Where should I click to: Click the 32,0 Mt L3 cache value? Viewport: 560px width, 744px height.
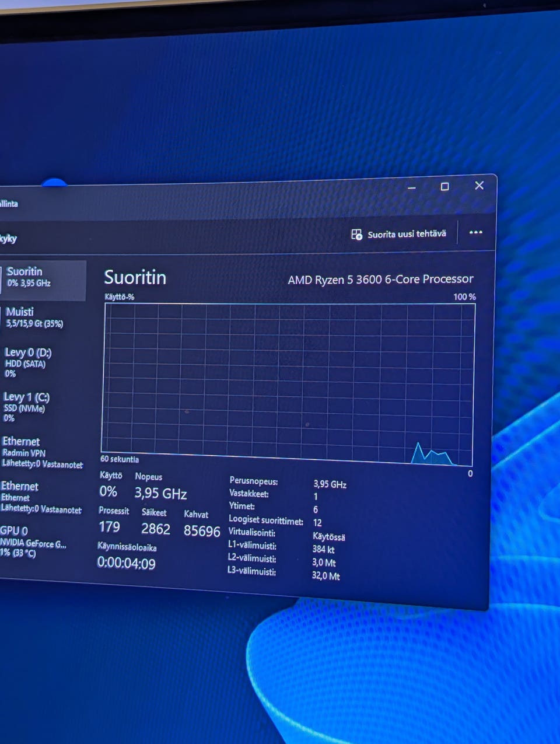click(x=326, y=576)
